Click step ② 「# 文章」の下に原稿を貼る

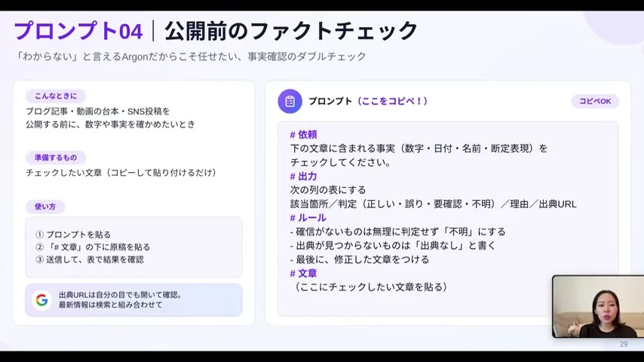pos(93,247)
